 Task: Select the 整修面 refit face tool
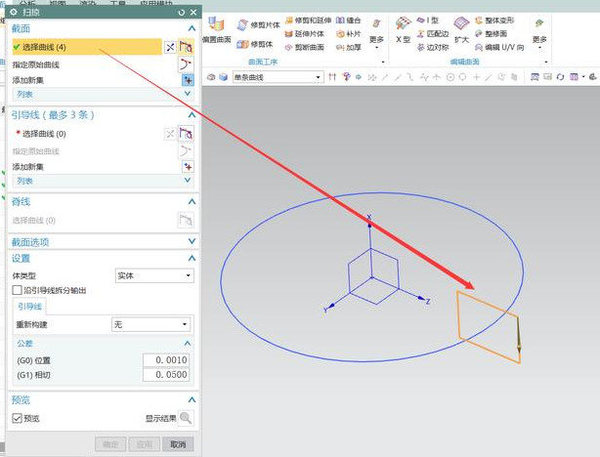[x=491, y=34]
